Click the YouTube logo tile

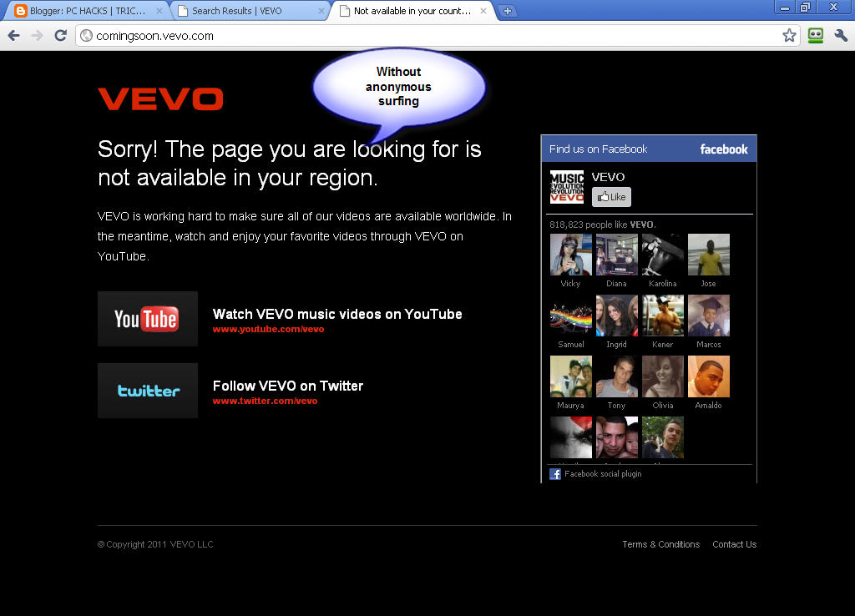(147, 319)
